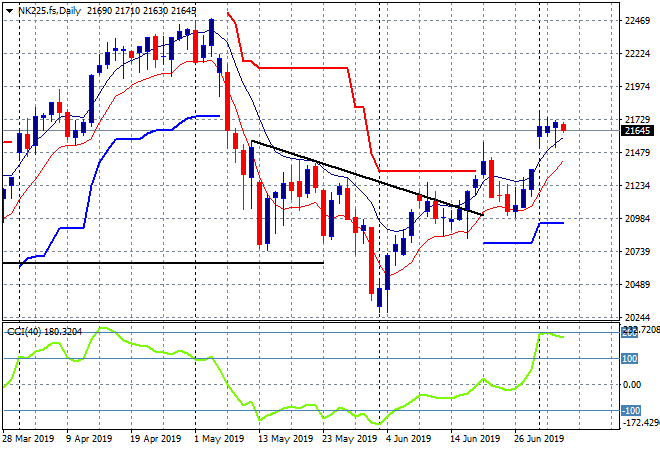Select the NK225.fs,Daily chart title text

click(x=50, y=11)
